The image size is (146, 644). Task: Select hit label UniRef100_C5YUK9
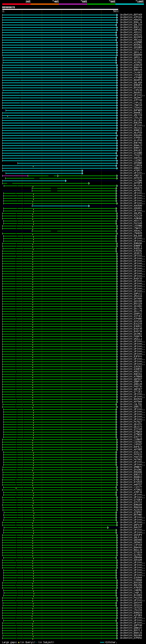point(131,75)
